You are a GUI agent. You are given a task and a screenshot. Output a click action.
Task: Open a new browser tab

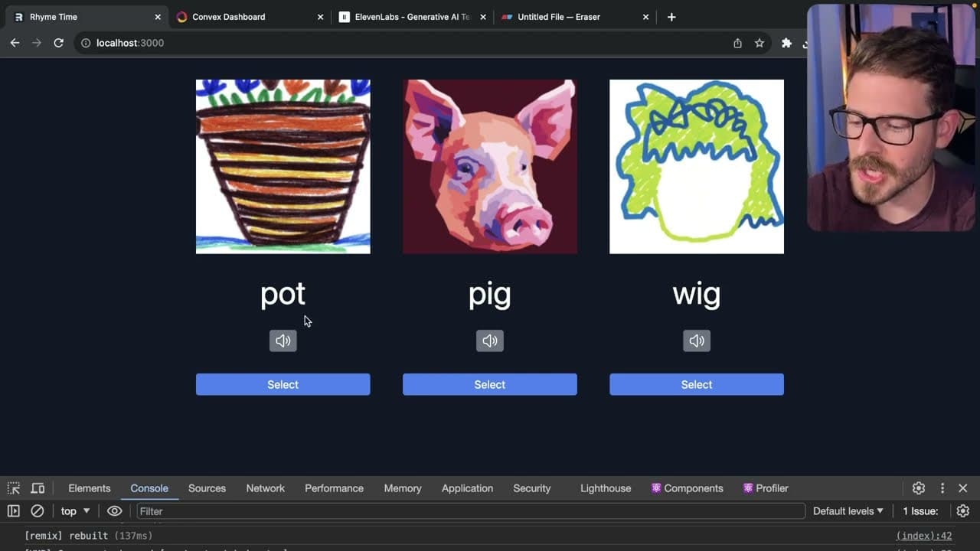(x=671, y=17)
